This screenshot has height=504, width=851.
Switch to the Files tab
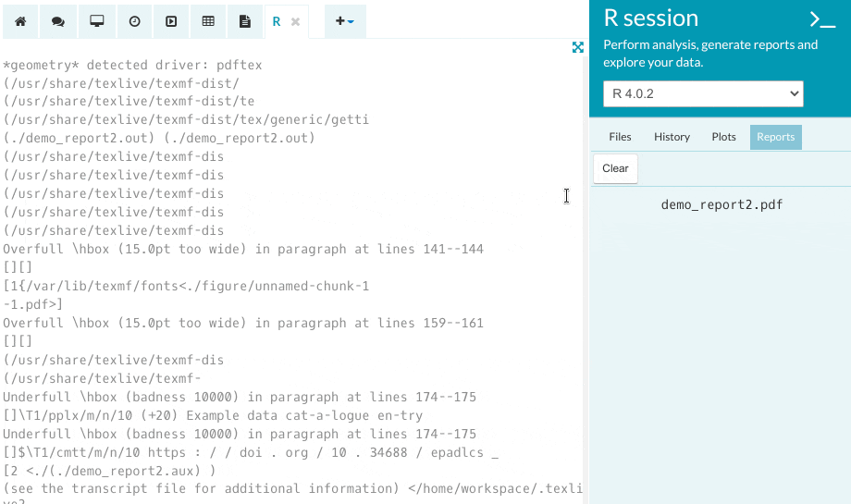point(620,137)
